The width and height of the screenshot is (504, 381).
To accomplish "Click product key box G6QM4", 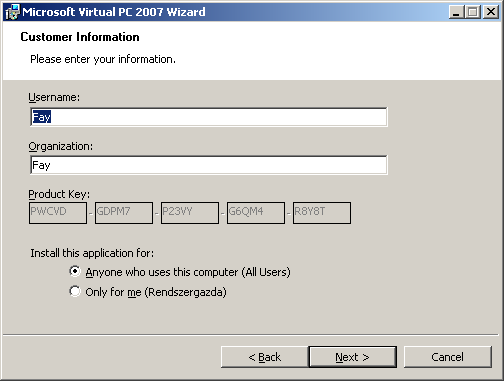I will pyautogui.click(x=256, y=213).
